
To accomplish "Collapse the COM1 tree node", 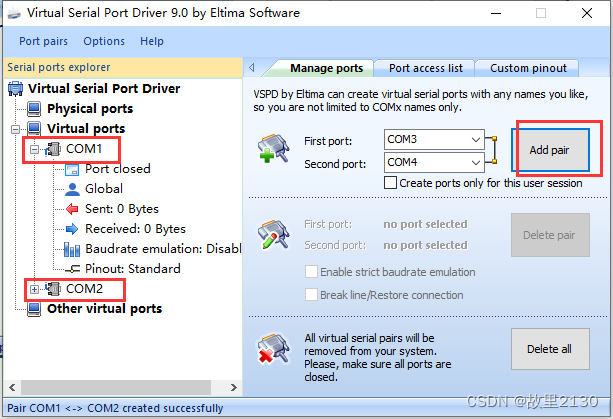I will (x=34, y=149).
